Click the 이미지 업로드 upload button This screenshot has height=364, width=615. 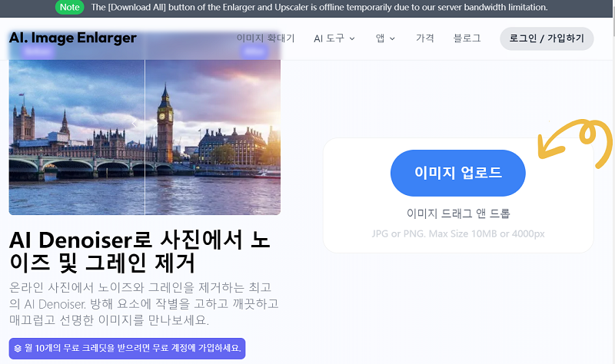[x=457, y=173]
